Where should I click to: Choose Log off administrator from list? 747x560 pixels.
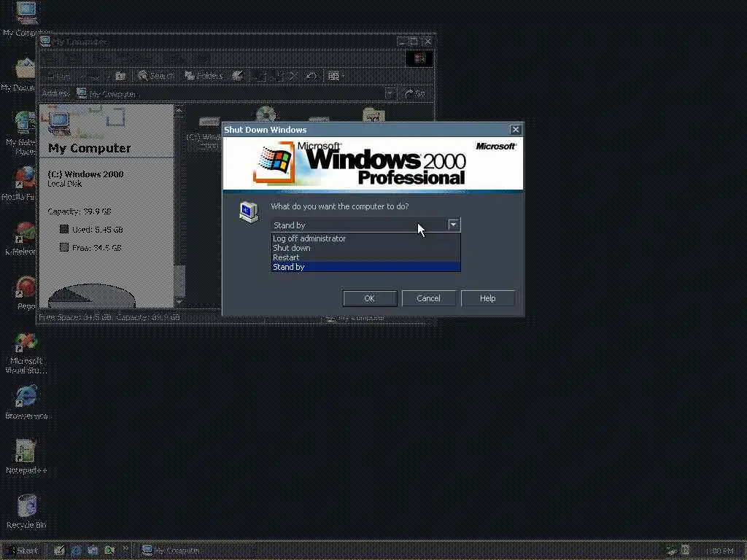pyautogui.click(x=365, y=238)
